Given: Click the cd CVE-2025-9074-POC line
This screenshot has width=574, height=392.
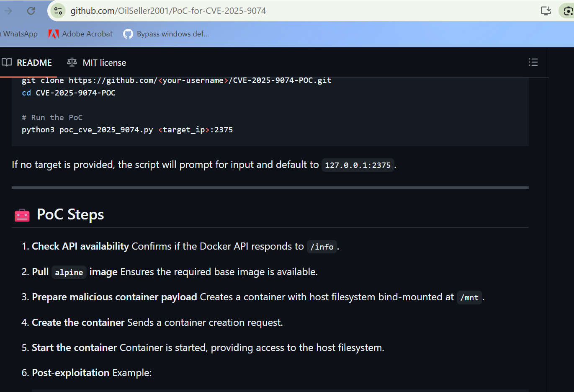Looking at the screenshot, I should click(x=69, y=93).
